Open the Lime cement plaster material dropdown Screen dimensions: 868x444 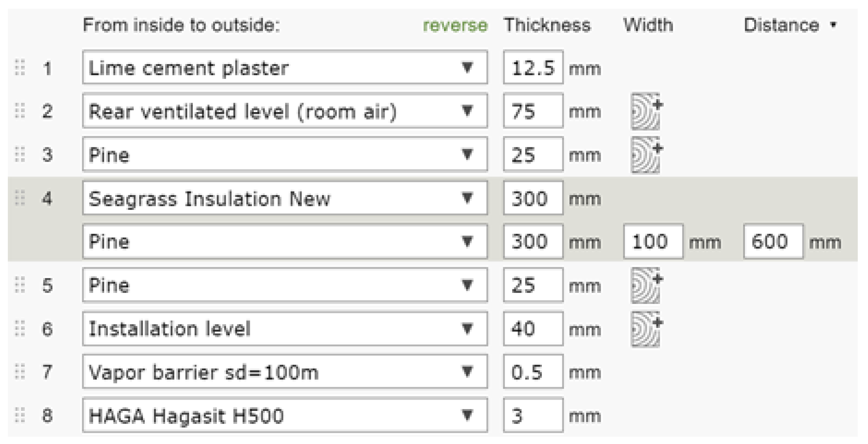pos(285,67)
